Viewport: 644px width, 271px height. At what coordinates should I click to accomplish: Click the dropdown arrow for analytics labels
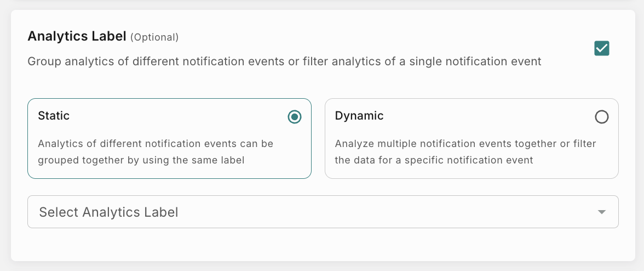tap(602, 212)
